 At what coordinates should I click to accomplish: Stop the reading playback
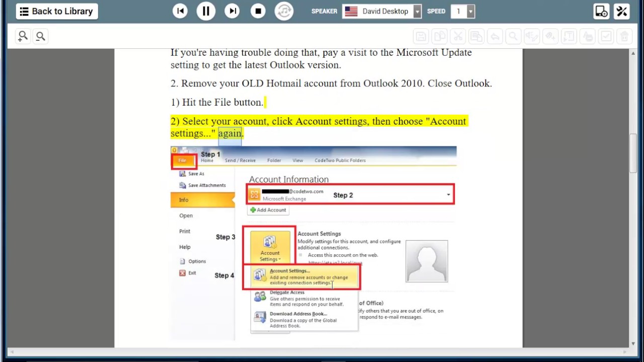[258, 11]
